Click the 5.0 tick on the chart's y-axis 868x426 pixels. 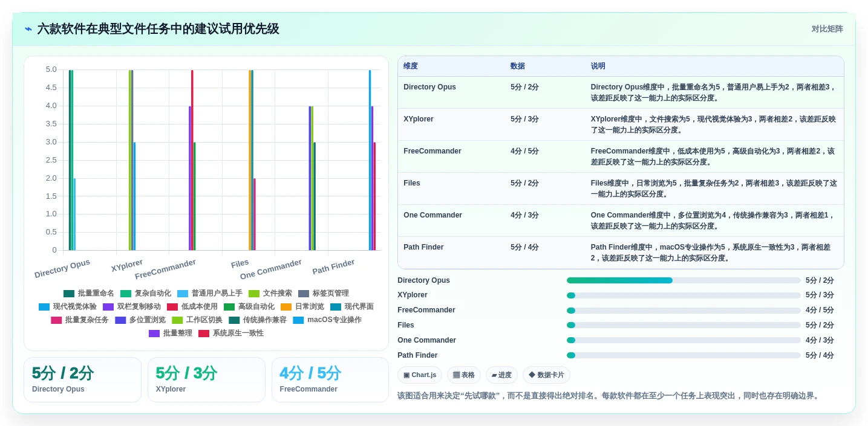51,69
